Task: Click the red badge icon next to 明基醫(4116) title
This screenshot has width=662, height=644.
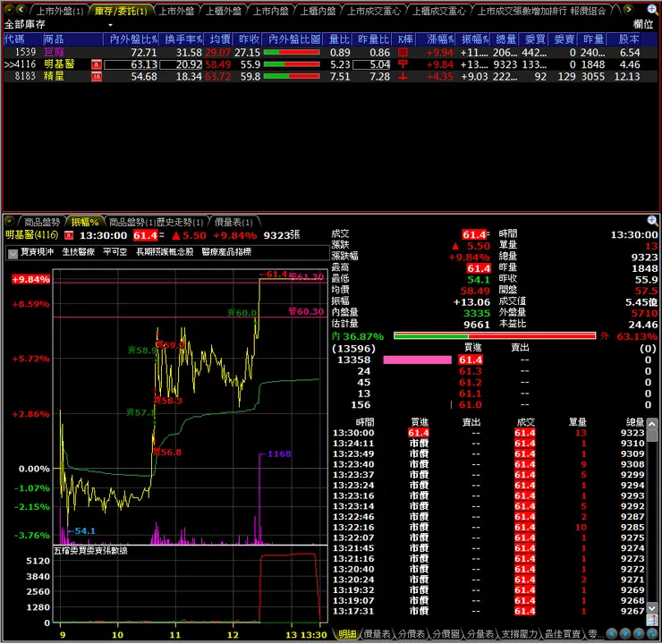Action: click(68, 235)
